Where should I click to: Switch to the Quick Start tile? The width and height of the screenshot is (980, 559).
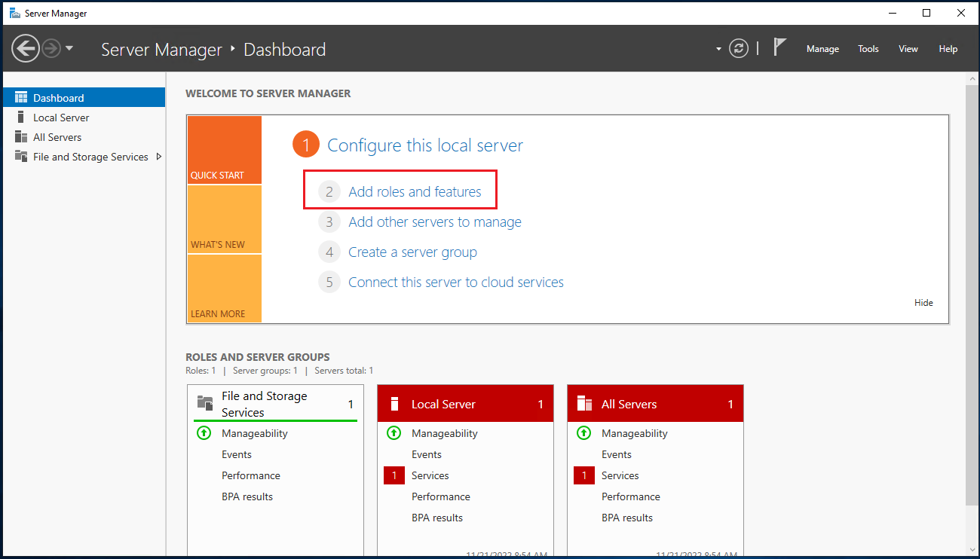tap(225, 150)
